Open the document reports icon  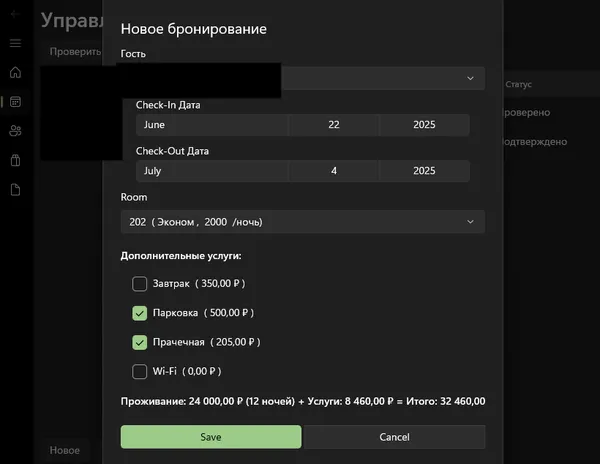[15, 189]
